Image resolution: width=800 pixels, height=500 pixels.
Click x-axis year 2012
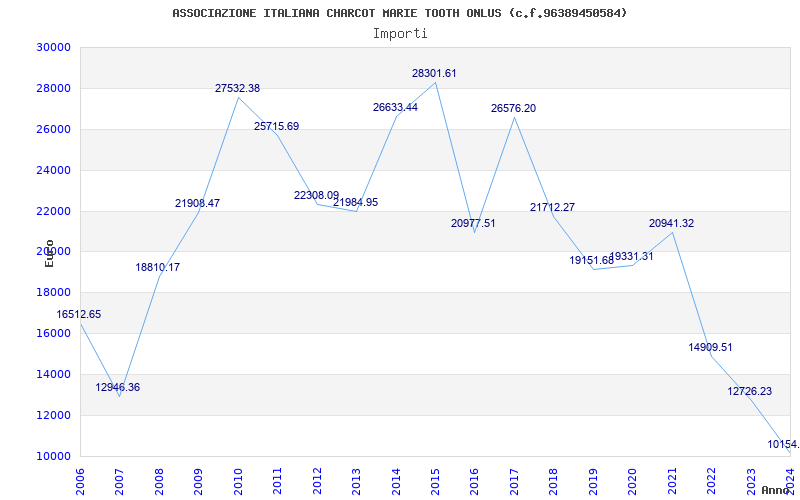(317, 482)
